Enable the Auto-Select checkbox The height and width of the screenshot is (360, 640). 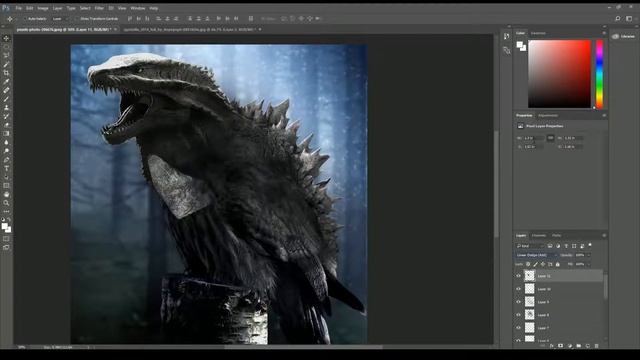[x=24, y=19]
